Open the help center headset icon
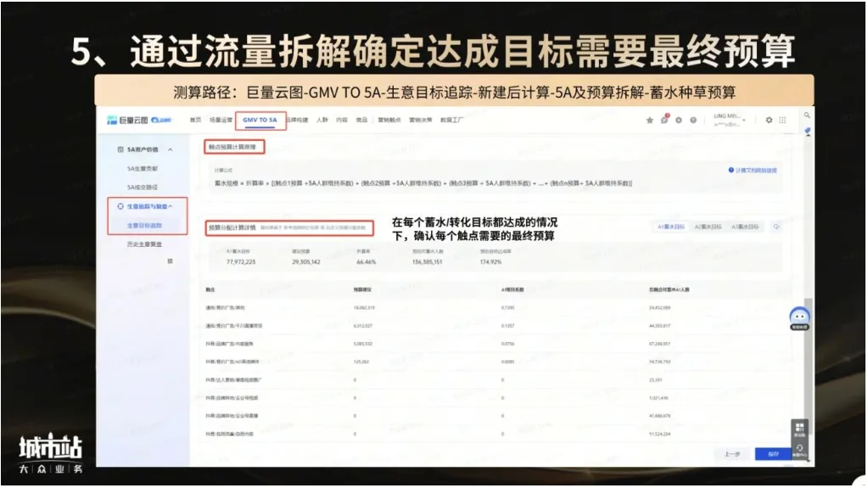The image size is (868, 488). 799,450
